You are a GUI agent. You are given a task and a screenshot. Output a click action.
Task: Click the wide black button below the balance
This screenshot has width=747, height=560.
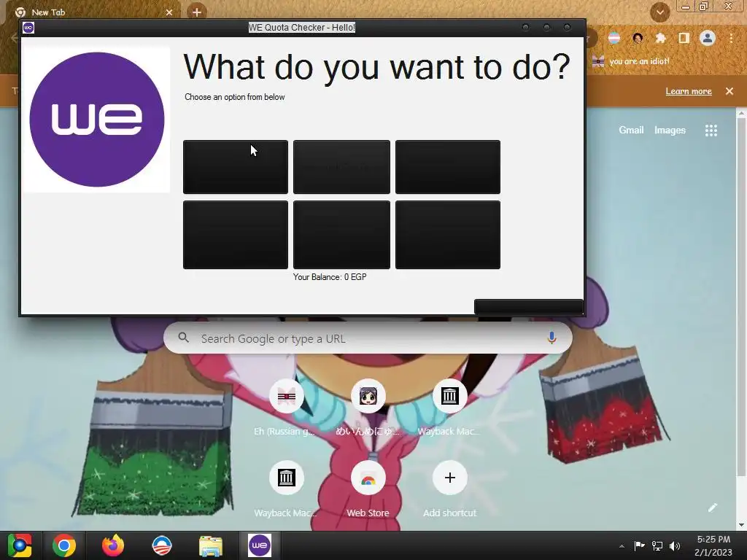point(528,307)
